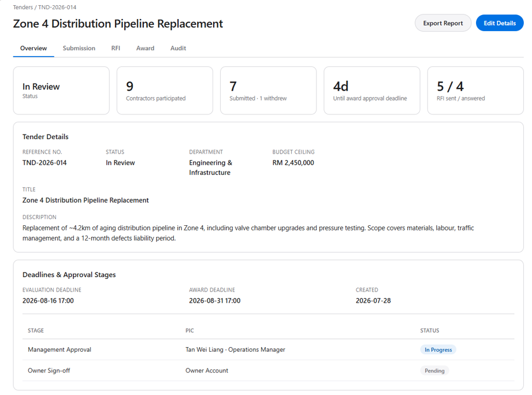Click the TND-2026-014 breadcrumb item
Screen dimensions: 532x395
click(x=57, y=7)
